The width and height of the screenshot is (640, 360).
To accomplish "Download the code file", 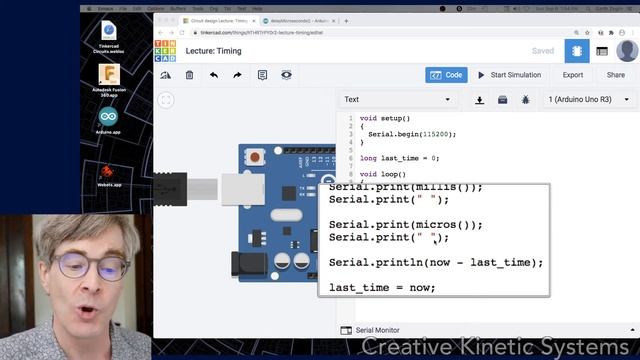I will click(480, 100).
